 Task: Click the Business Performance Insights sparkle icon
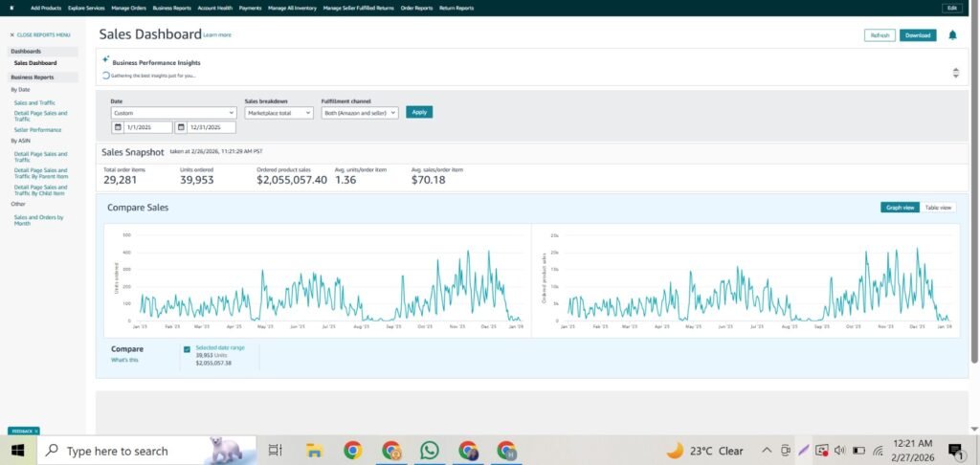click(106, 58)
